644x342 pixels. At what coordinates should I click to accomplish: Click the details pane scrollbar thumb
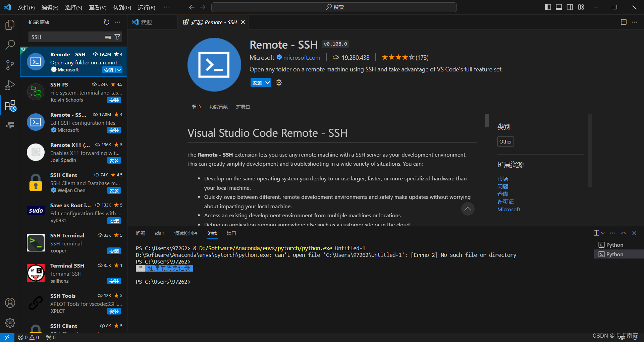click(487, 120)
